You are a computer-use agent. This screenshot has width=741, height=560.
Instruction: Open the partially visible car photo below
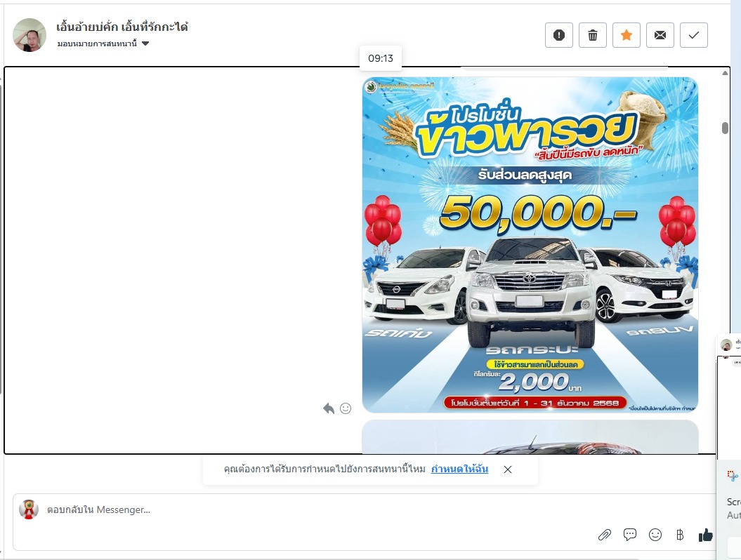[530, 436]
